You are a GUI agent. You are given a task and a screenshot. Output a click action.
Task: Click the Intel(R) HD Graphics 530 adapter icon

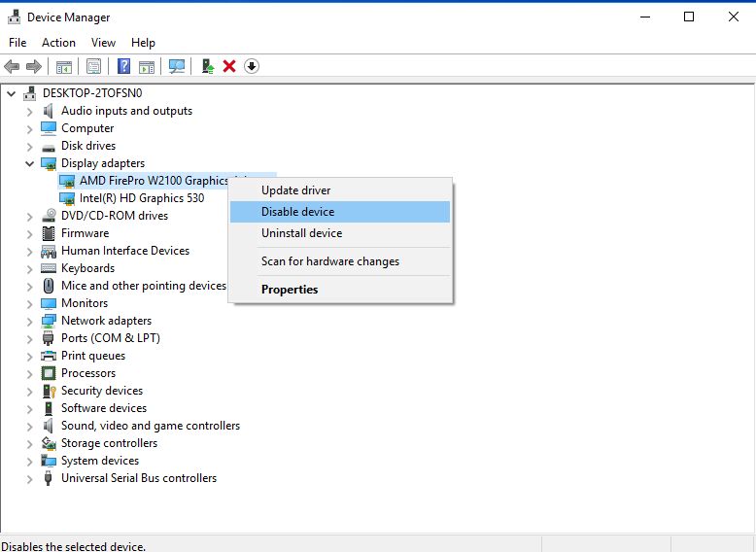coord(67,198)
